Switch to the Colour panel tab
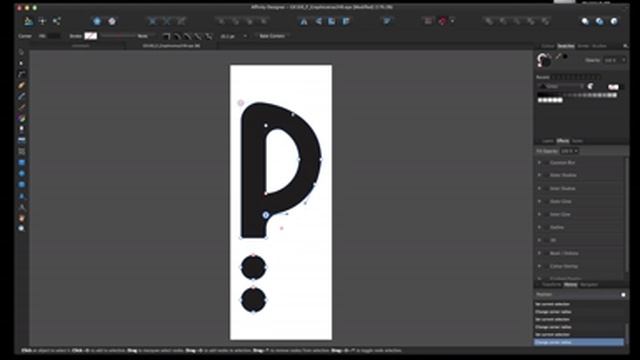The width and height of the screenshot is (640, 360). pos(547,46)
